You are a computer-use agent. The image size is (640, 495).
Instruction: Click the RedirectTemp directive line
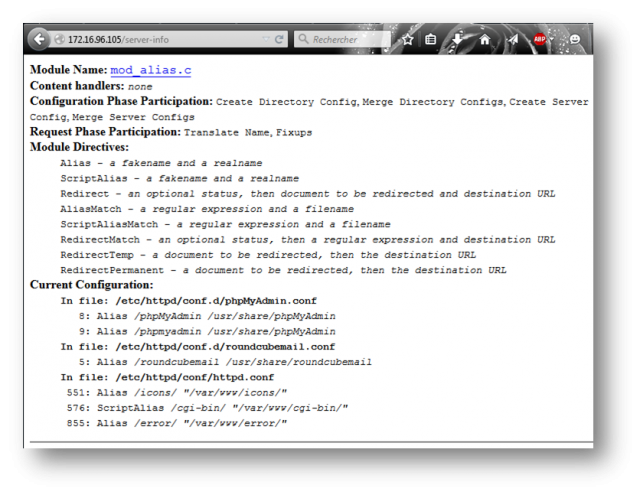(268, 255)
